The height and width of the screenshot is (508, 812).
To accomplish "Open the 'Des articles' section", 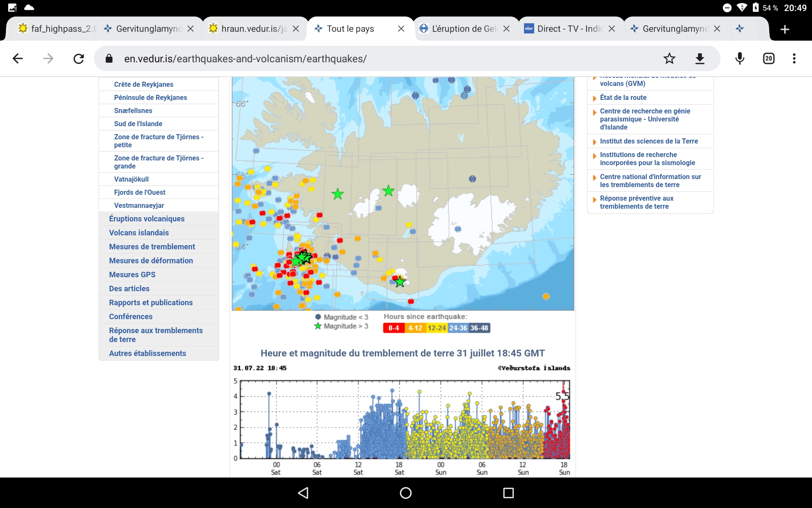I will pos(129,288).
